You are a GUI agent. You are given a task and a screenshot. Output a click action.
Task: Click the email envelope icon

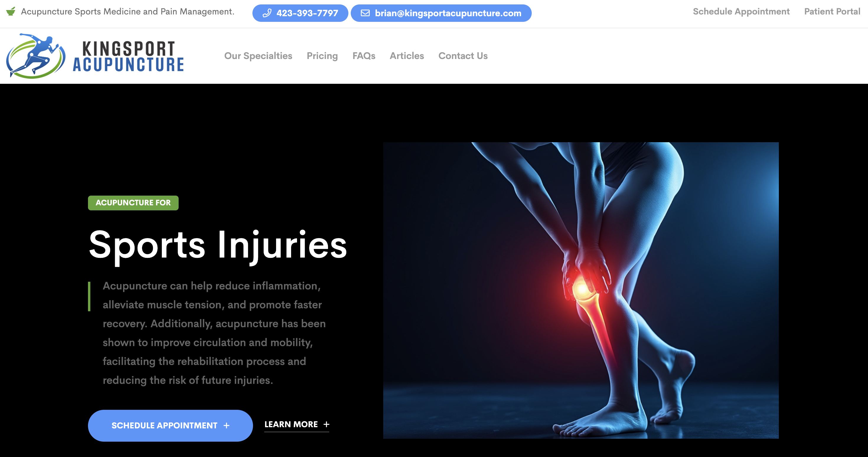365,13
